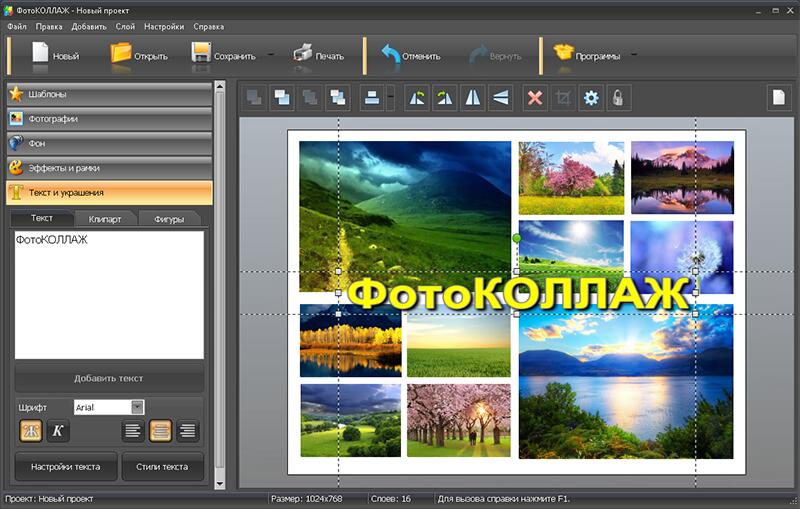Rotate the object counterclockwise

pyautogui.click(x=417, y=98)
